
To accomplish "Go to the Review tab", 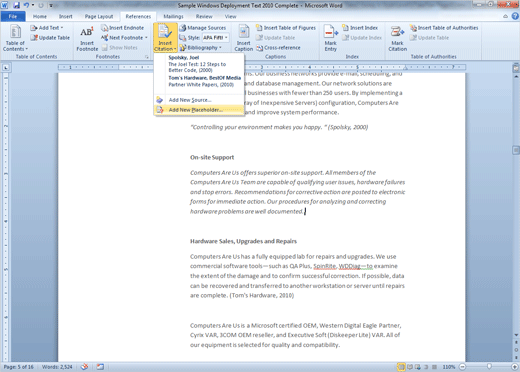I will 204,16.
